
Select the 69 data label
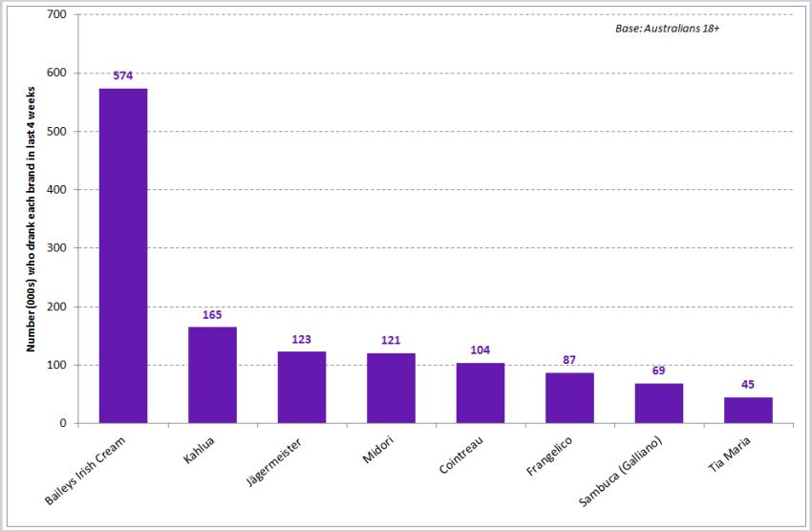click(x=659, y=371)
